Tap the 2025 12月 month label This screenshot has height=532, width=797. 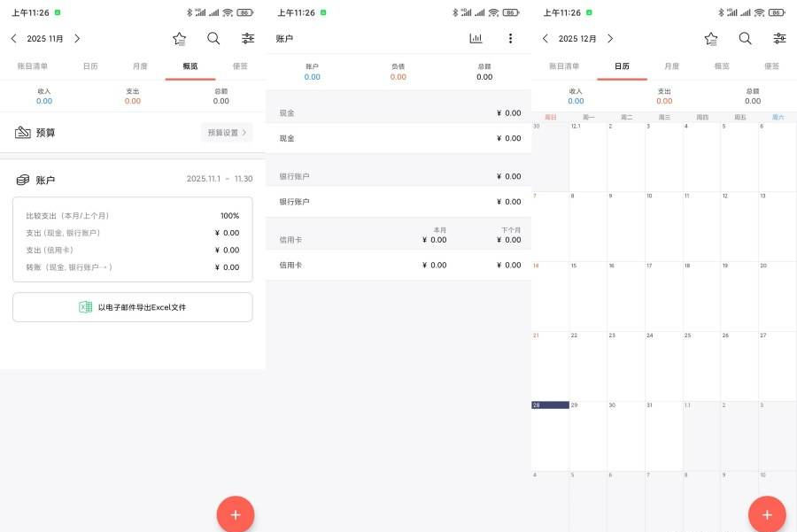[577, 39]
